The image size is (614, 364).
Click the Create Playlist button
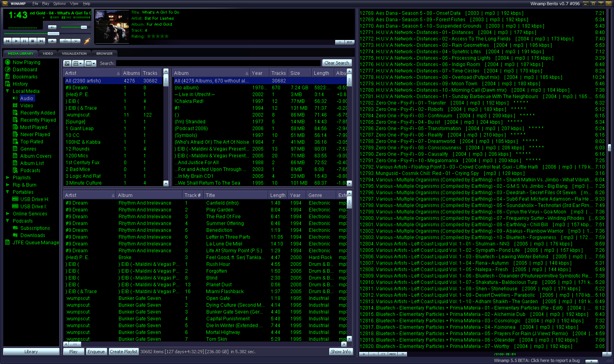(x=124, y=352)
